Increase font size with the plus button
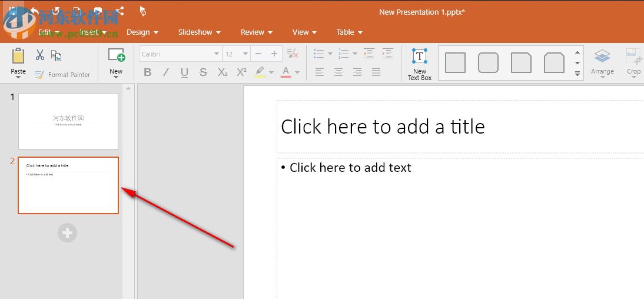The height and width of the screenshot is (299, 644). pyautogui.click(x=274, y=54)
